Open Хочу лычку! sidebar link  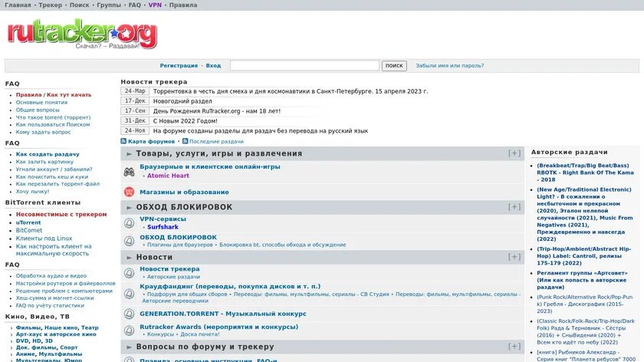tap(32, 191)
